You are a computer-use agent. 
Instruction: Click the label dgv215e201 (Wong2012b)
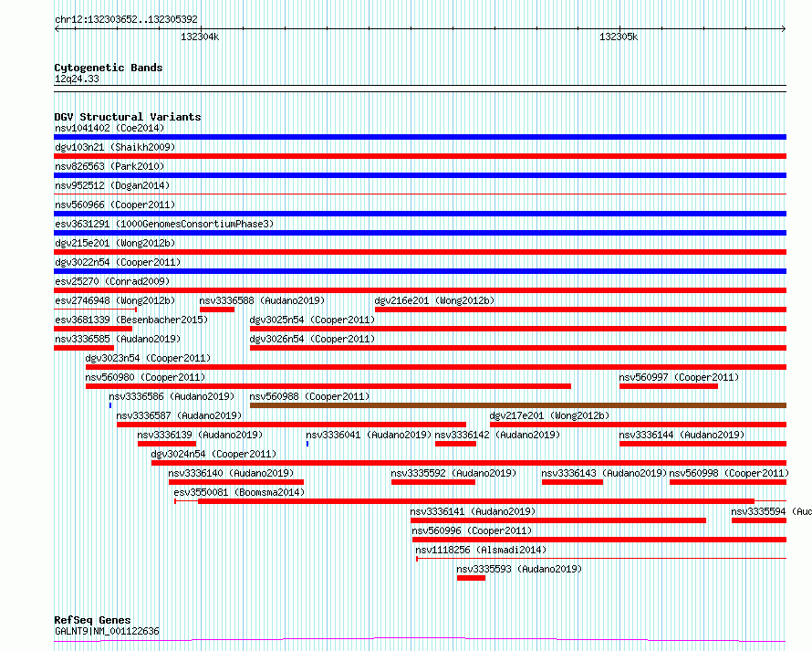[115, 243]
